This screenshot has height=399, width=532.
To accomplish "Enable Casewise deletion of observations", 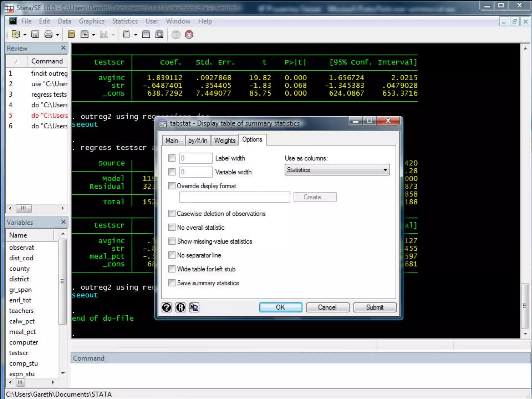I will coord(172,214).
